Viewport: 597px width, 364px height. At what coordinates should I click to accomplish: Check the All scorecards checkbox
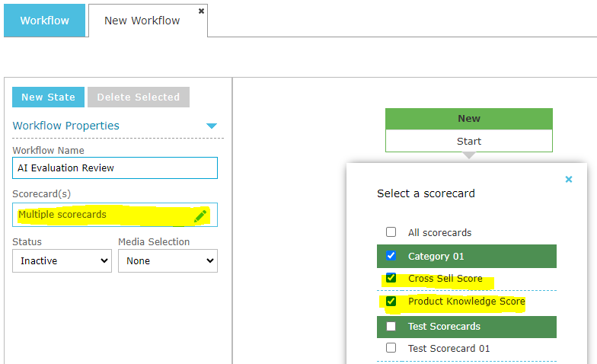click(391, 231)
